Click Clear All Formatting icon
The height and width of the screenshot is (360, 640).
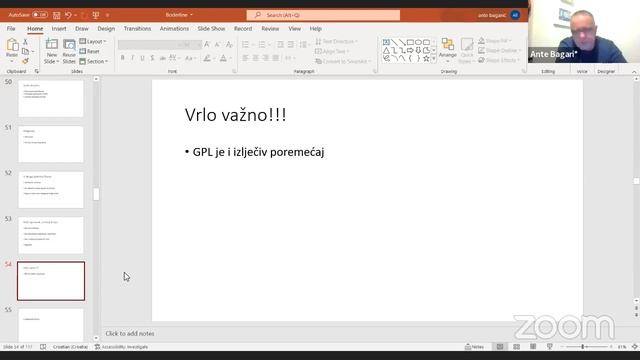229,44
